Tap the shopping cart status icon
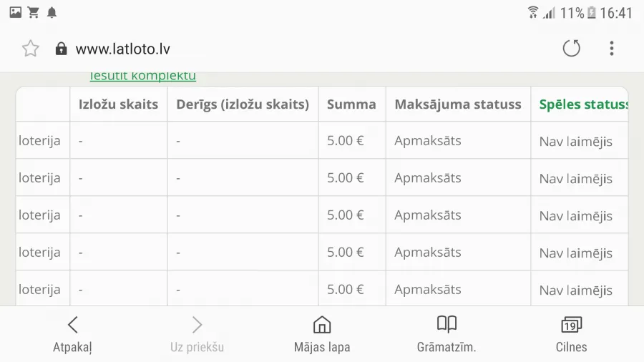Screen dimensions: 644x362 pyautogui.click(x=33, y=13)
